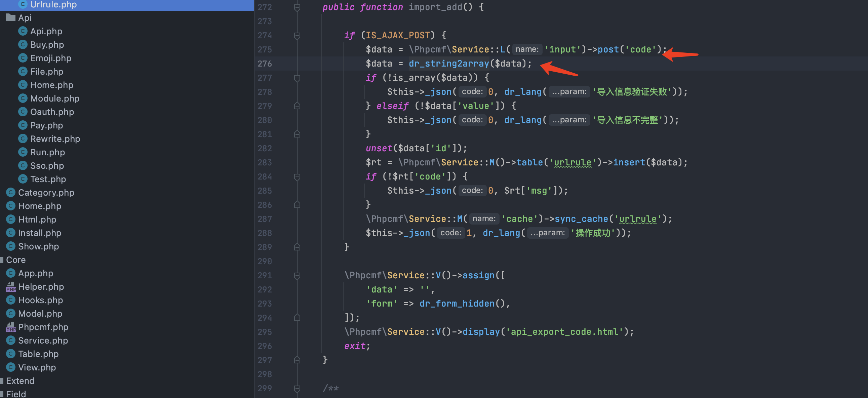Collapse if rt code block at line 284

point(297,176)
